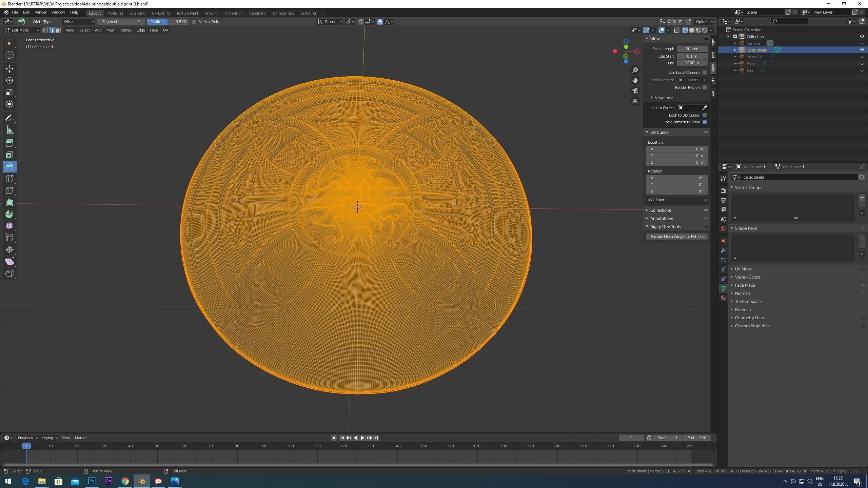Select the Loop Cut tool
This screenshot has width=868, height=488.
[9, 179]
